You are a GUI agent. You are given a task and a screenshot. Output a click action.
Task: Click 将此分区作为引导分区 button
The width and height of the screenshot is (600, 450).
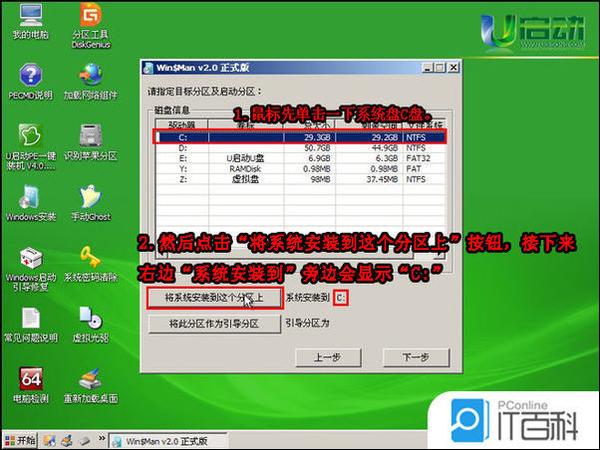215,324
